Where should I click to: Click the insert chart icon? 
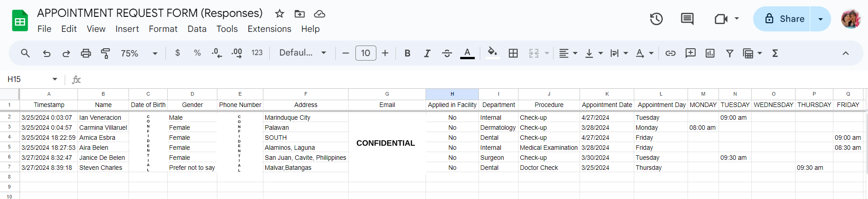710,53
